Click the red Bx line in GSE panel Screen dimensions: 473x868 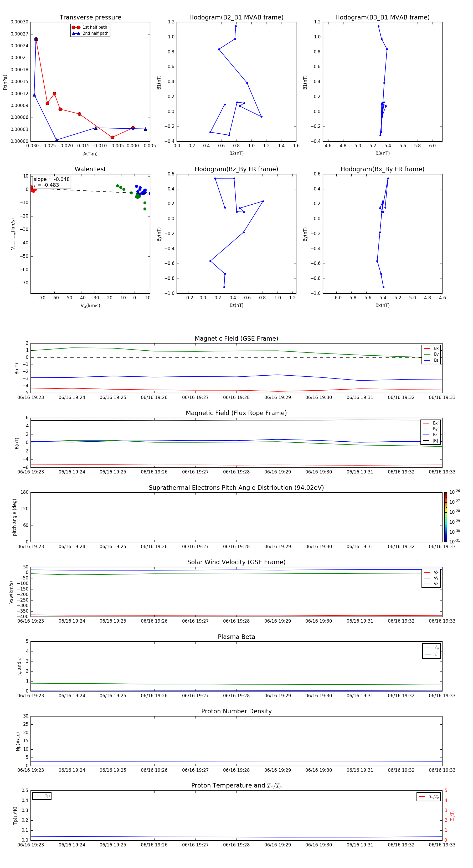pyautogui.click(x=236, y=390)
